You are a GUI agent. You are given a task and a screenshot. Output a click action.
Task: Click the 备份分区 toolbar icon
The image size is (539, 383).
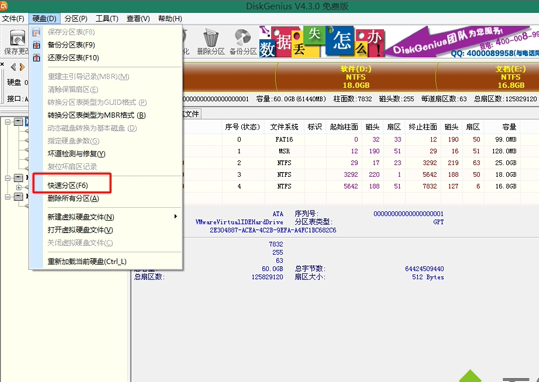[x=243, y=38]
